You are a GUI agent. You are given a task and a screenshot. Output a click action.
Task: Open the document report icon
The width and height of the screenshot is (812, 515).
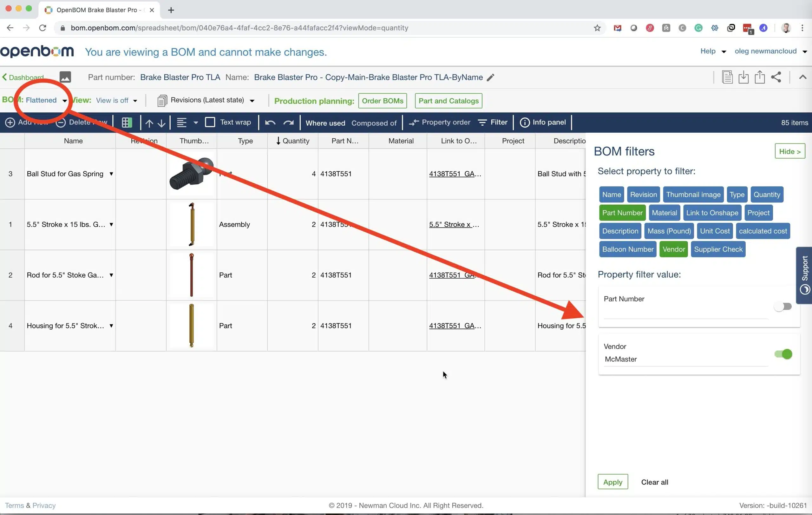[x=727, y=77]
